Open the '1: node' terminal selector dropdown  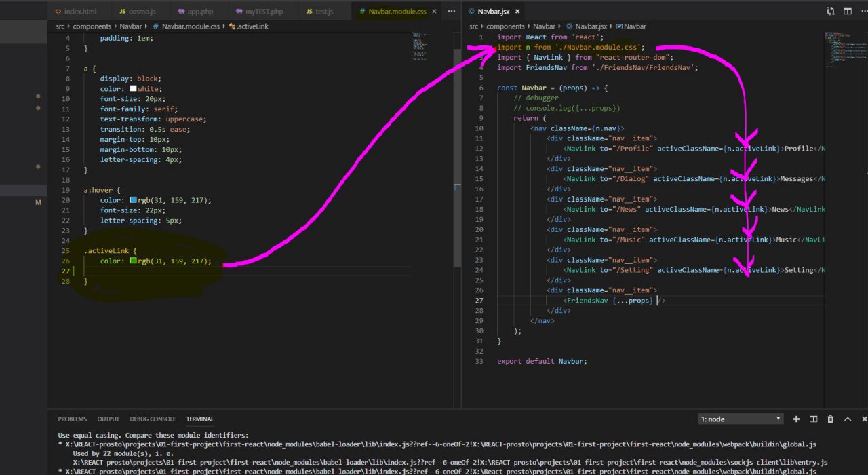point(741,419)
